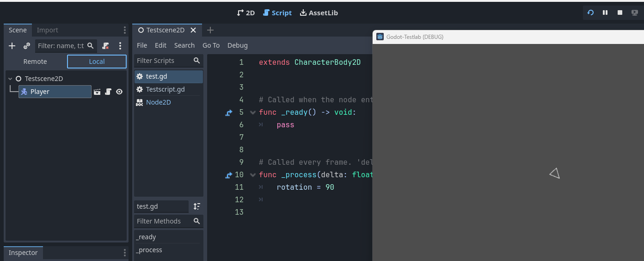This screenshot has width=644, height=261.
Task: Open the Scene dock options menu
Action: pyautogui.click(x=124, y=30)
